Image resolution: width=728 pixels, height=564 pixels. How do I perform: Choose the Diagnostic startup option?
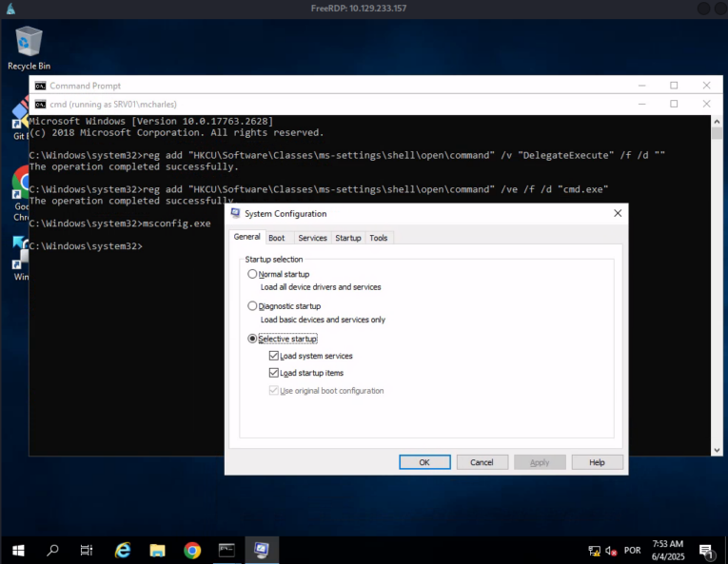[252, 306]
